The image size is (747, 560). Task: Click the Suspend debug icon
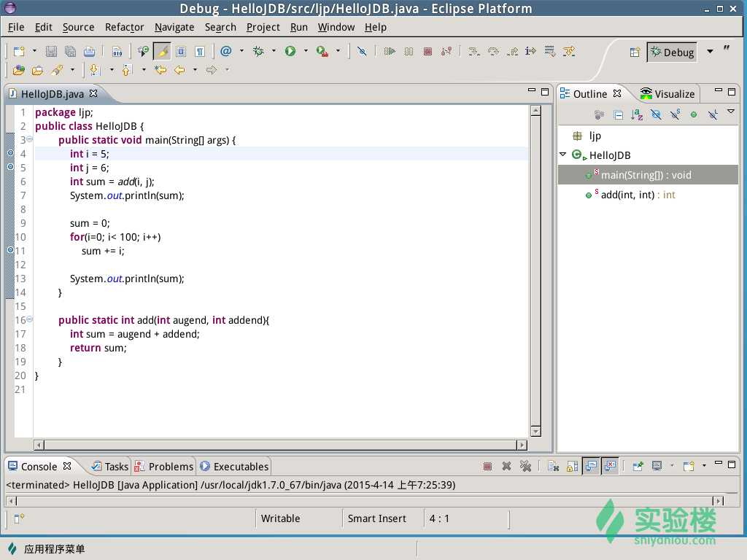click(x=409, y=52)
